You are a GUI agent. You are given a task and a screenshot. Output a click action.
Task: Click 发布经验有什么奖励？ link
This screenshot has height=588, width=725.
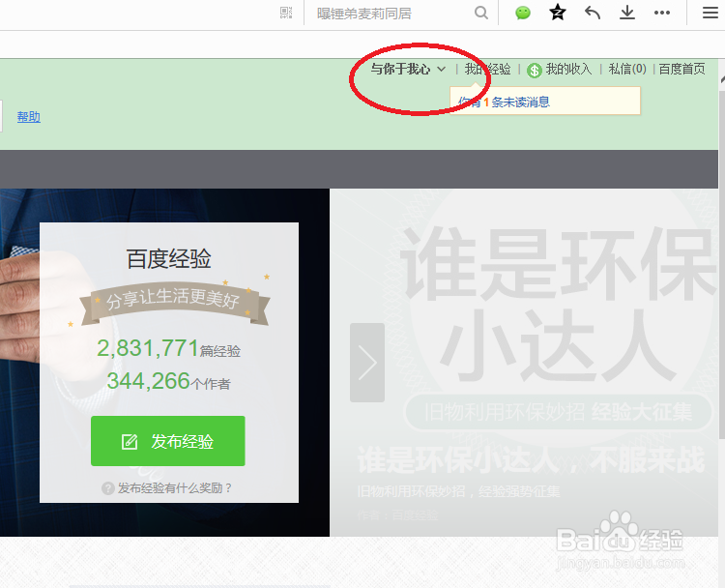[174, 488]
